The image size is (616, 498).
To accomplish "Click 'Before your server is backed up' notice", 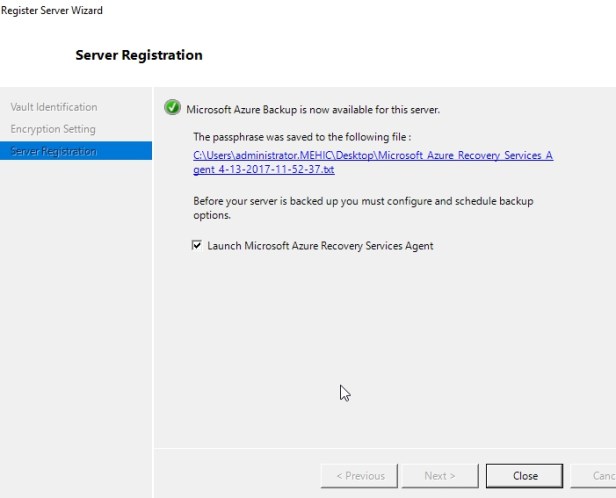I will coord(363,208).
